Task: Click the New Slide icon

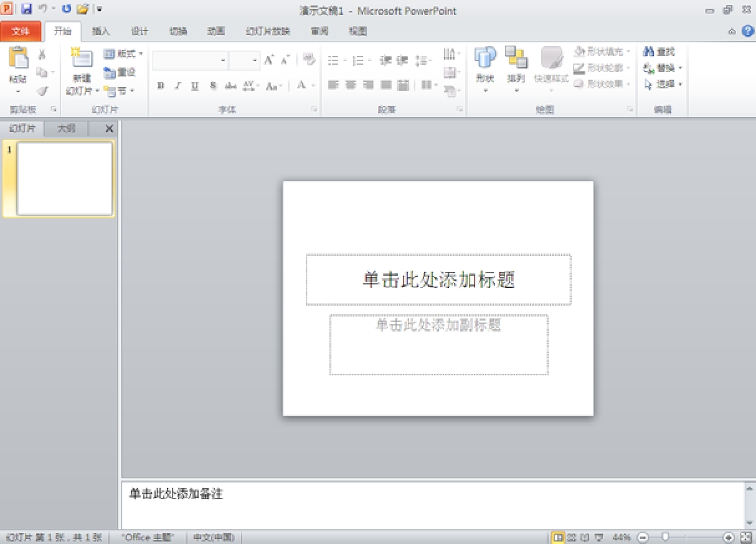Action: coord(82,57)
